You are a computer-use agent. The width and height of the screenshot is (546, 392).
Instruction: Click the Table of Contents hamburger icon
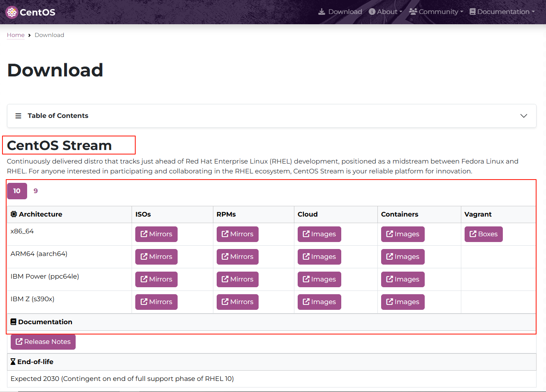(x=18, y=116)
